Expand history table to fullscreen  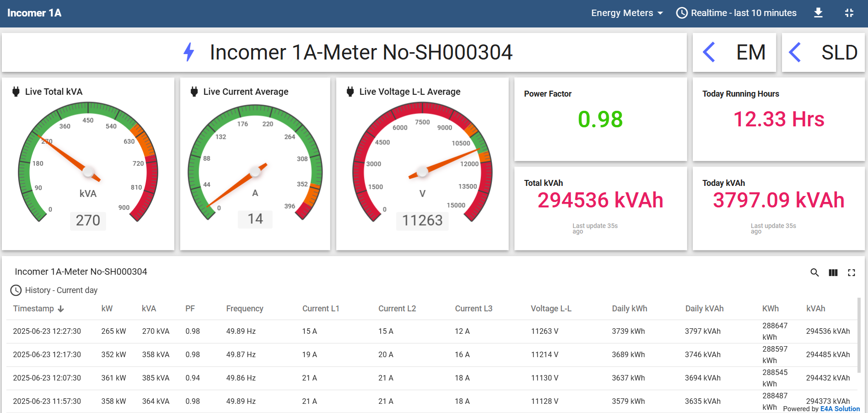pos(851,272)
